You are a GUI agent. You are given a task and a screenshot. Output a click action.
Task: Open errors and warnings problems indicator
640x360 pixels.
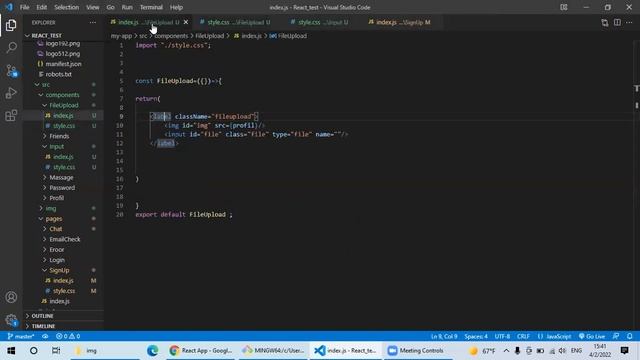[x=68, y=336]
